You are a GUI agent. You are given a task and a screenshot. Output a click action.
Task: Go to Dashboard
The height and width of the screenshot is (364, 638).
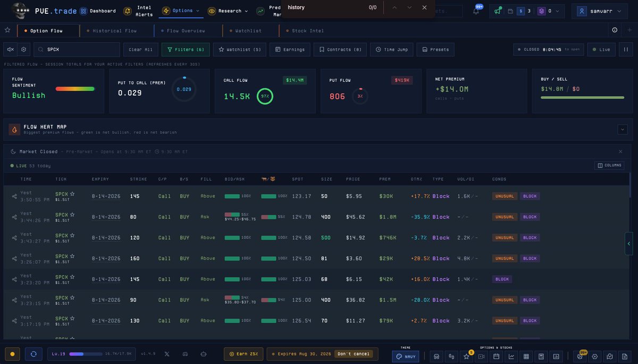click(98, 11)
